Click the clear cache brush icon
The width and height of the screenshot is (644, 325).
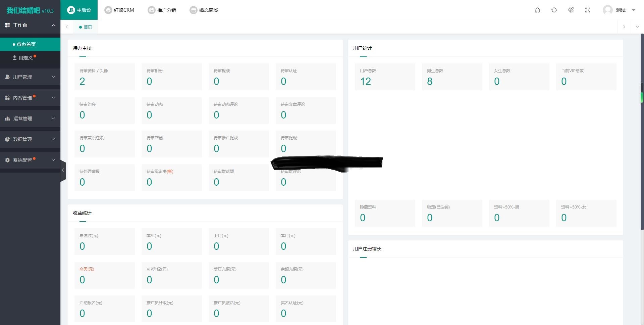pyautogui.click(x=571, y=10)
